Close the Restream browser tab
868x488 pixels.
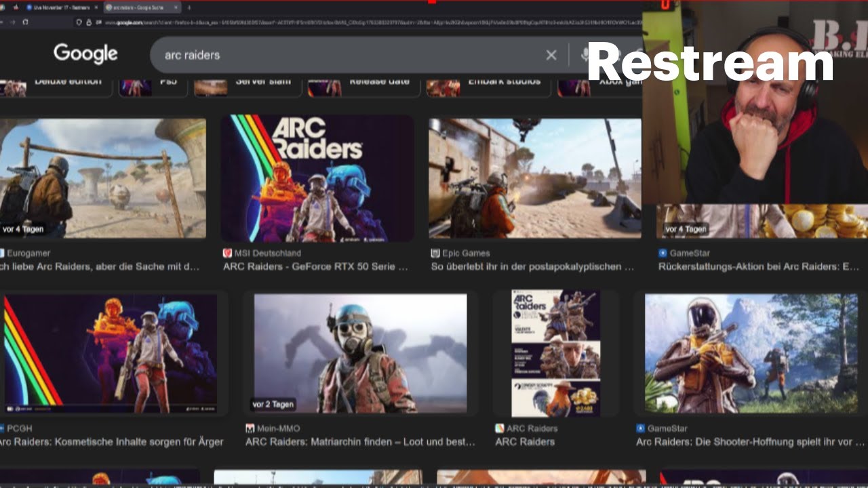pyautogui.click(x=96, y=7)
